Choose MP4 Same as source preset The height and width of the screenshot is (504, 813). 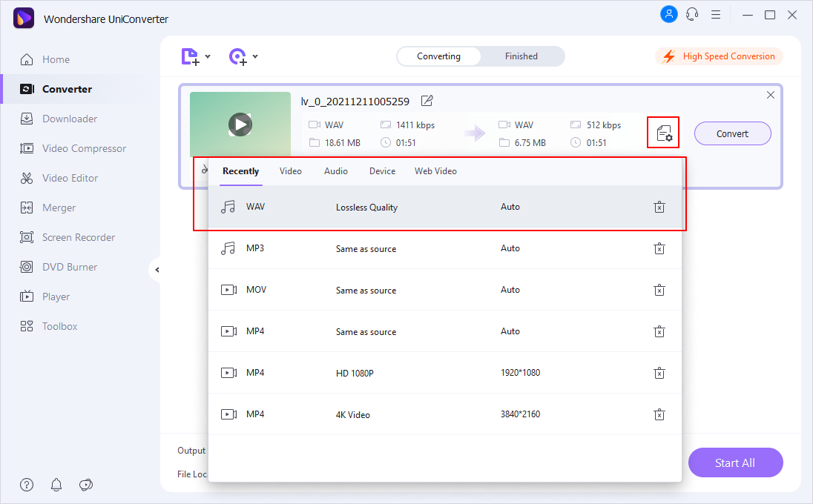(445, 331)
